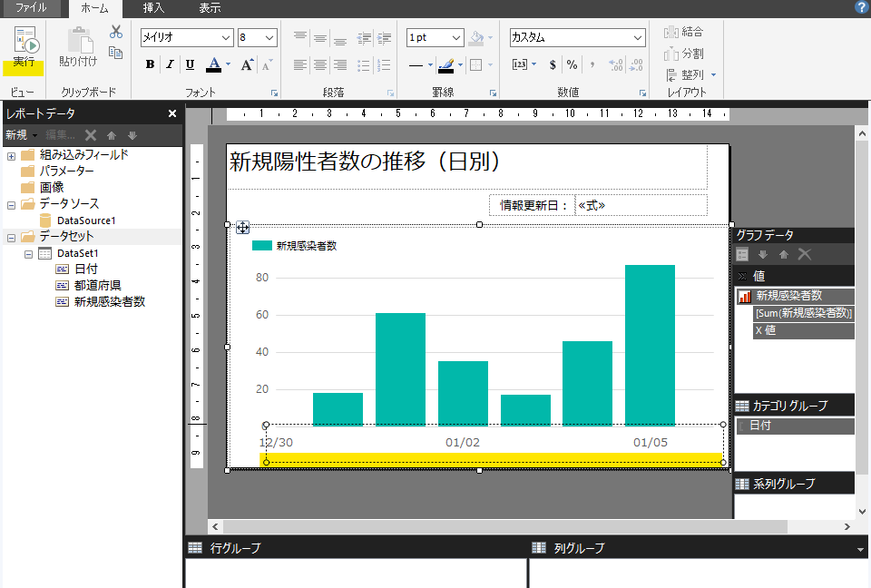Screen dimensions: 871x588
Task: Click the grow font size icon
Action: [x=247, y=64]
